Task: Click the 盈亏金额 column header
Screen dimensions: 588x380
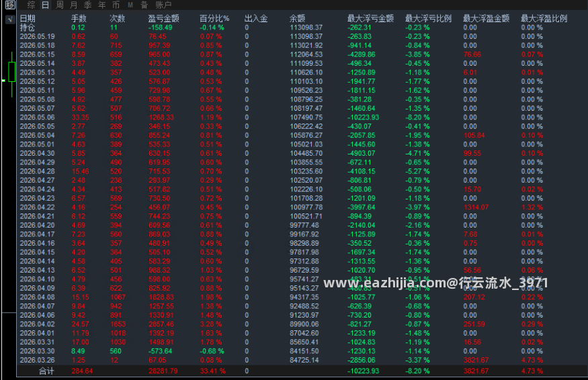Action: (x=163, y=18)
